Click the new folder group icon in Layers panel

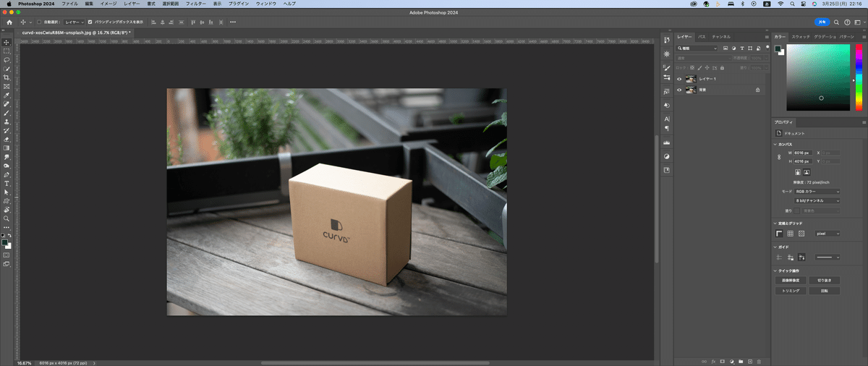click(741, 360)
